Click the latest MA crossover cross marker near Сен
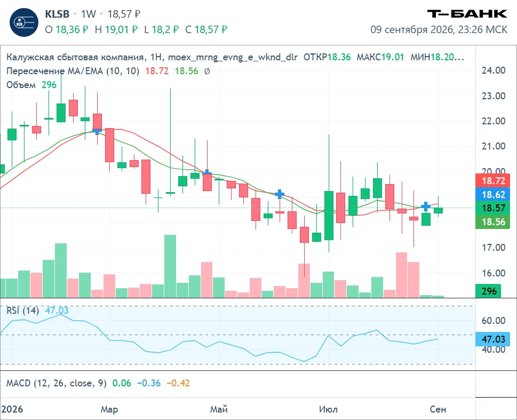 pos(426,207)
